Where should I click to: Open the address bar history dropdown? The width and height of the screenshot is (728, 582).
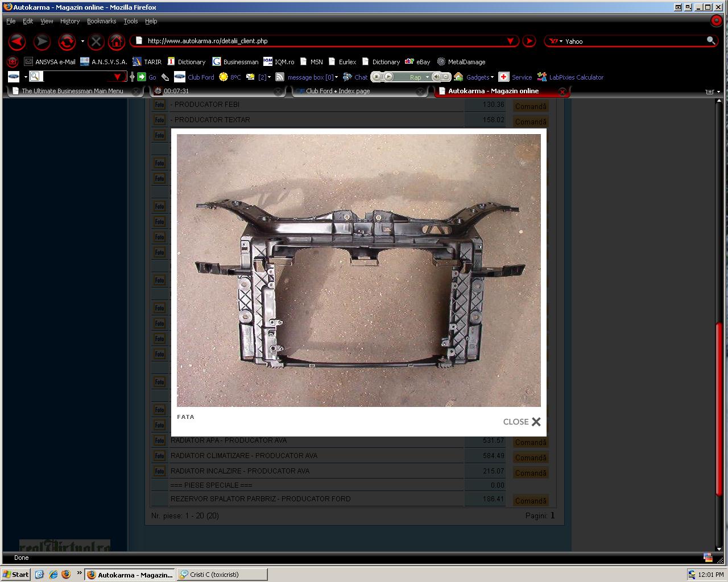pos(510,41)
